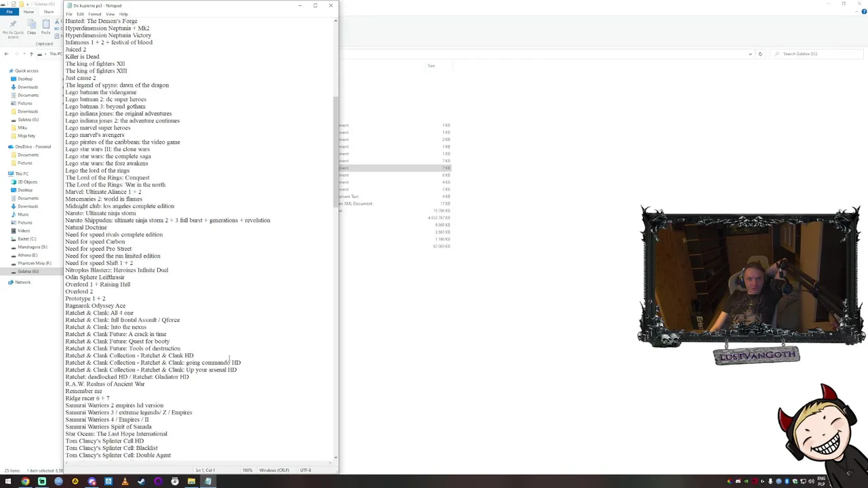Open the Format menu in Notepad
868x488 pixels.
pyautogui.click(x=94, y=14)
